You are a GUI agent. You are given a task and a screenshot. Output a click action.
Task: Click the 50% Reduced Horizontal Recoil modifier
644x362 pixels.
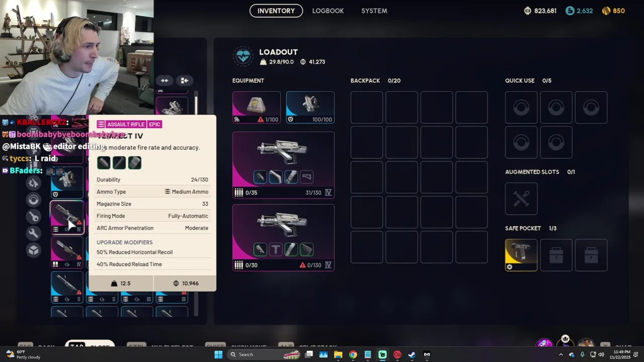point(134,252)
